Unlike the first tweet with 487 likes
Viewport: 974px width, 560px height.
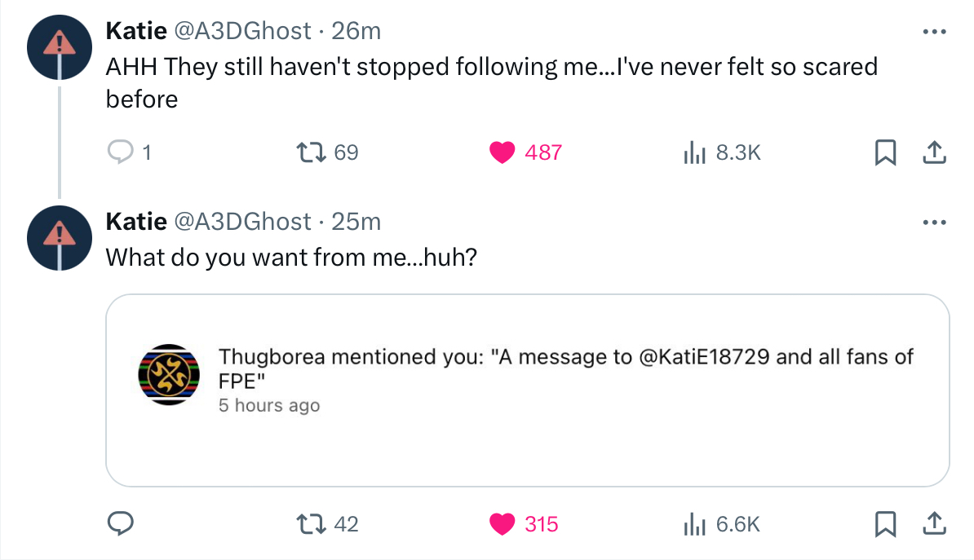point(503,152)
